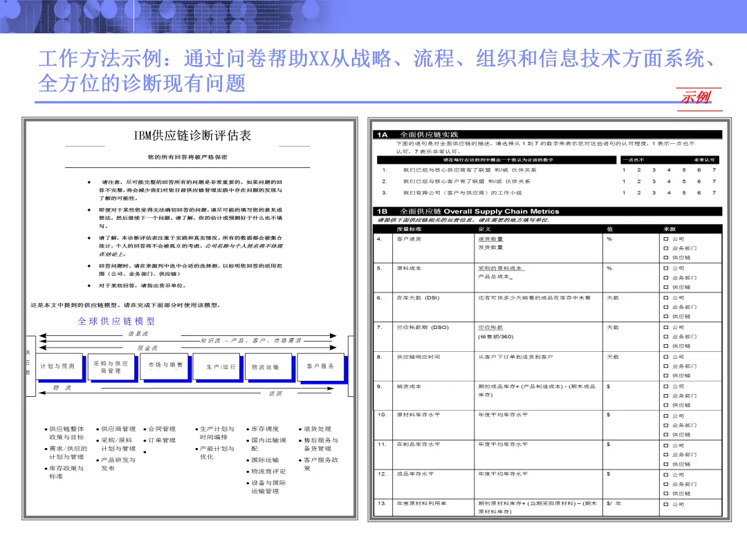Click the 生产计划与时间编排 bullet
The image size is (747, 560).
pos(216,433)
